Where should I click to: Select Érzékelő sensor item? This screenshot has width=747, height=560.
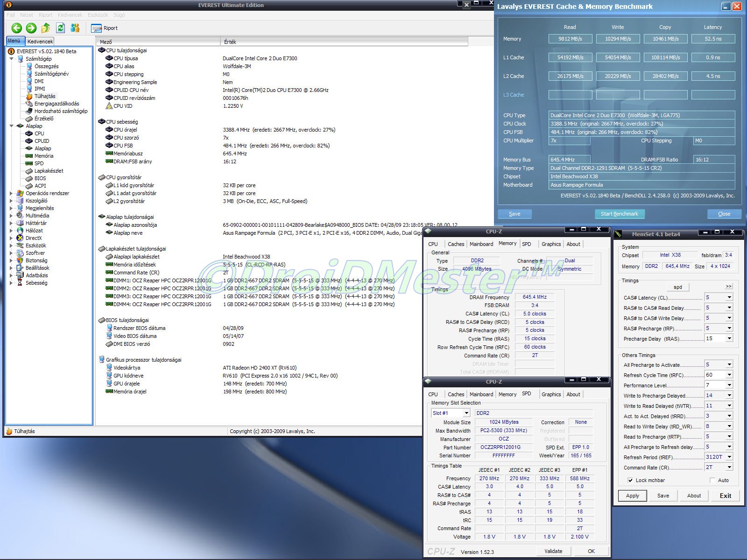[44, 119]
